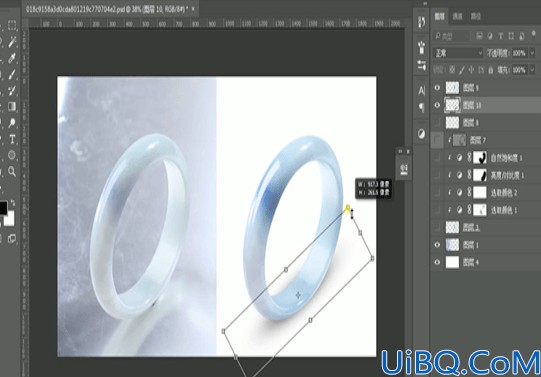This screenshot has height=377, width=541.
Task: Select the 选取颜色 1 layer by name
Action: (504, 210)
